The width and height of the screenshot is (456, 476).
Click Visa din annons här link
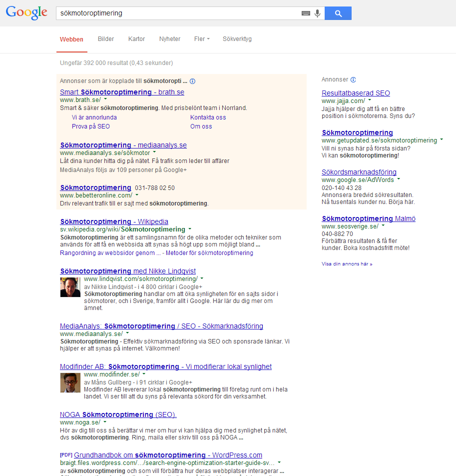tap(347, 264)
